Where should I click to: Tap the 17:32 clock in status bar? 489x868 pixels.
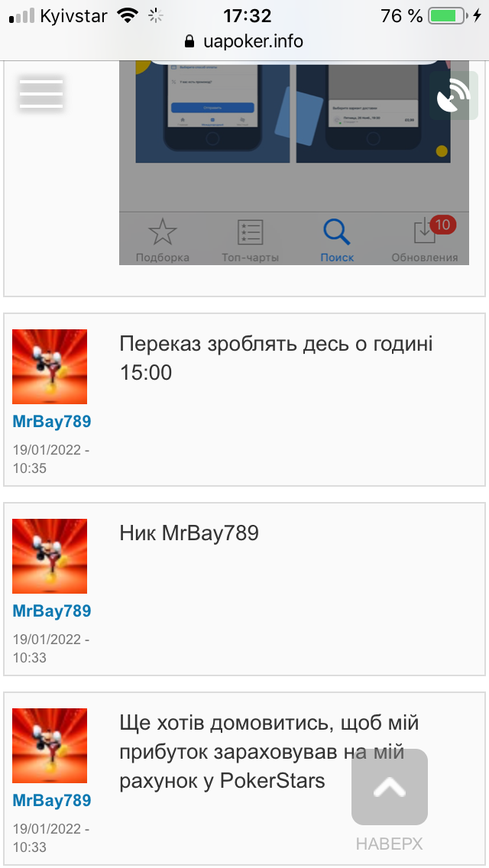pyautogui.click(x=247, y=15)
